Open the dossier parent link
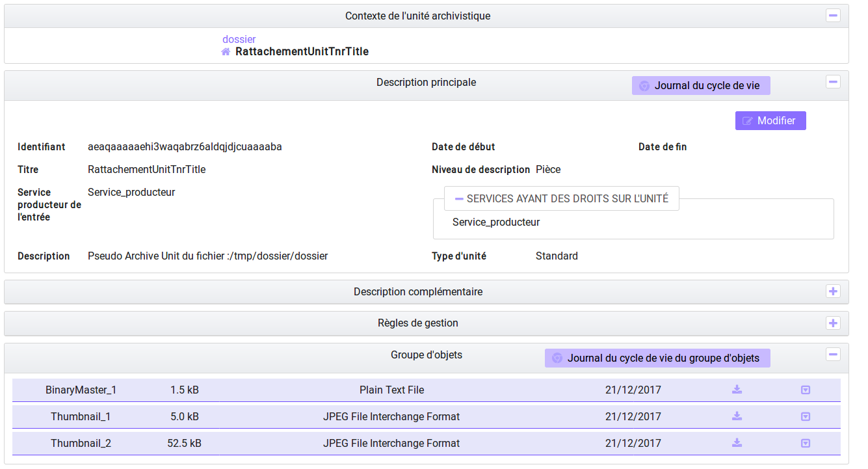Viewport: 868px width, 469px height. coord(239,39)
